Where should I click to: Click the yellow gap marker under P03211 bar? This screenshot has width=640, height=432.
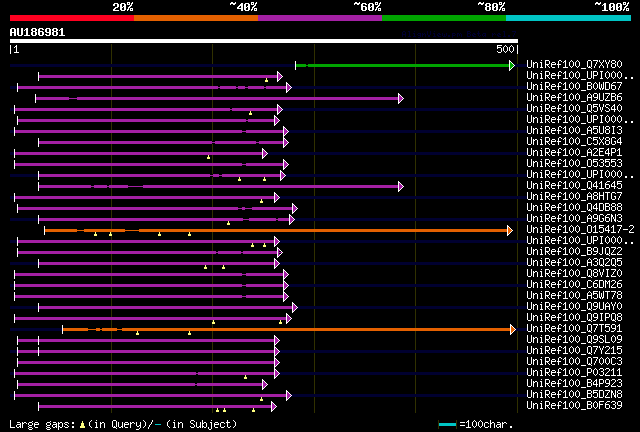tap(245, 377)
